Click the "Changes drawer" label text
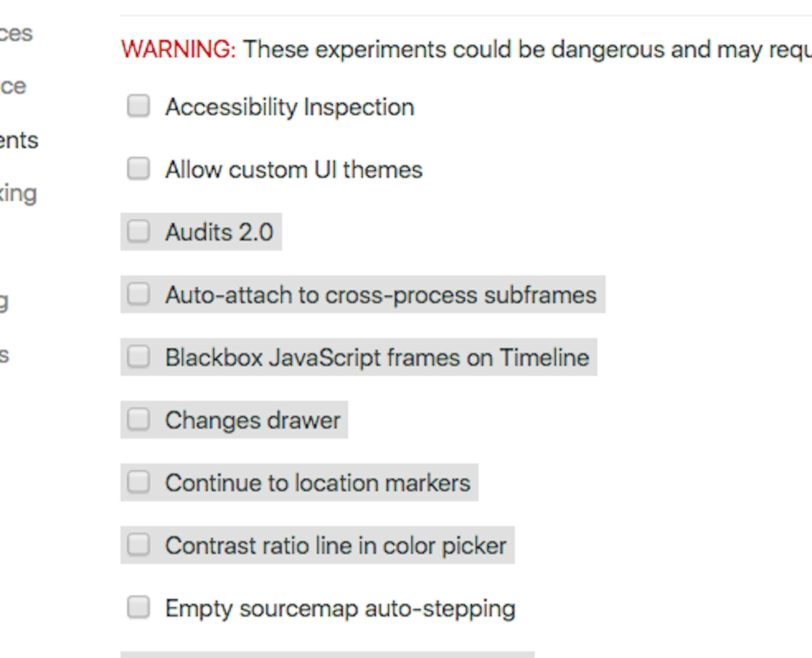The image size is (812, 658). tap(253, 420)
